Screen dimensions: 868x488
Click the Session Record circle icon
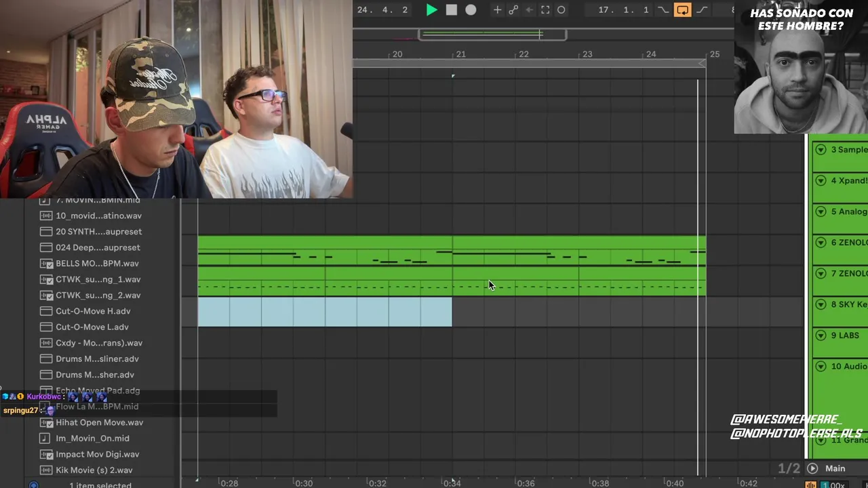tap(561, 10)
